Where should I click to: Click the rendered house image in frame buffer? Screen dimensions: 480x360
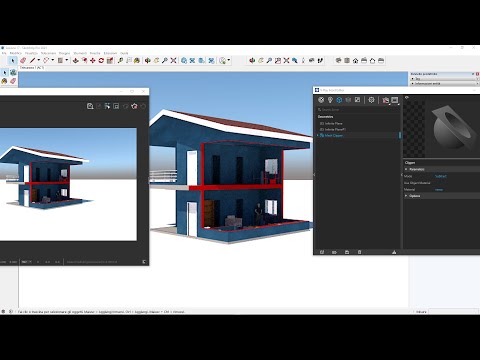click(68, 184)
